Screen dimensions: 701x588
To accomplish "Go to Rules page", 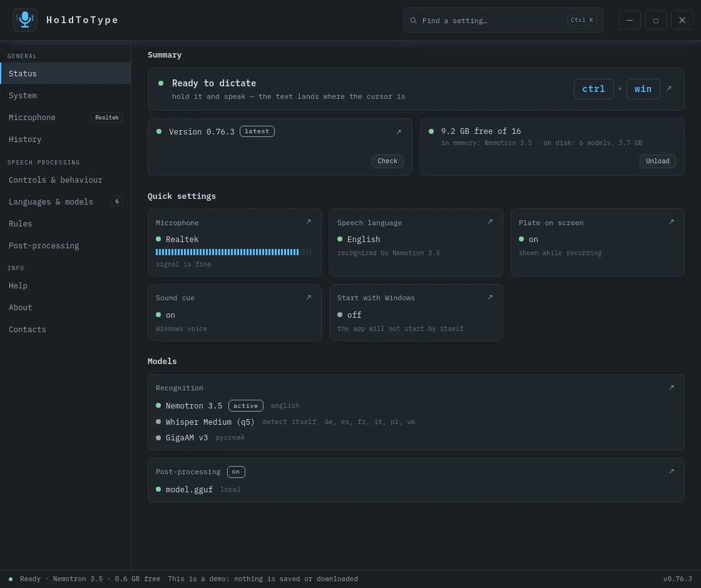I will tap(65, 223).
